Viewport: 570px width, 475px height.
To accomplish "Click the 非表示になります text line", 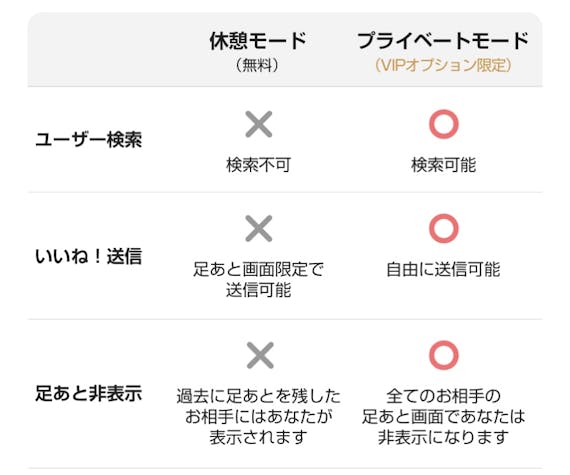I will [443, 437].
